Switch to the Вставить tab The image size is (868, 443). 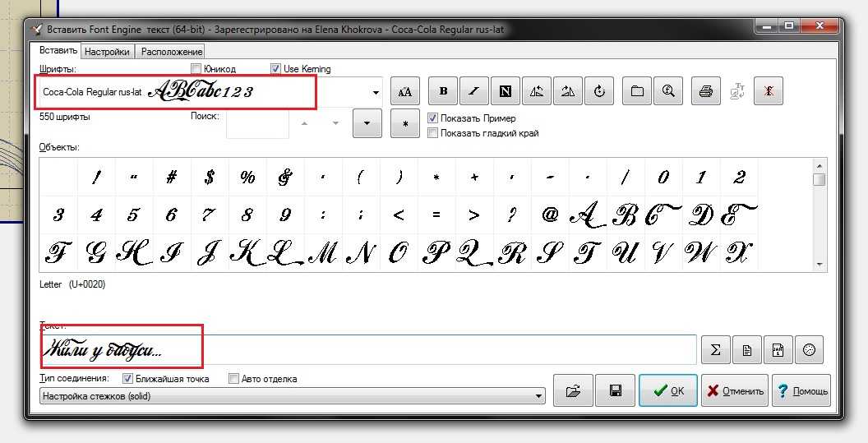[x=58, y=50]
